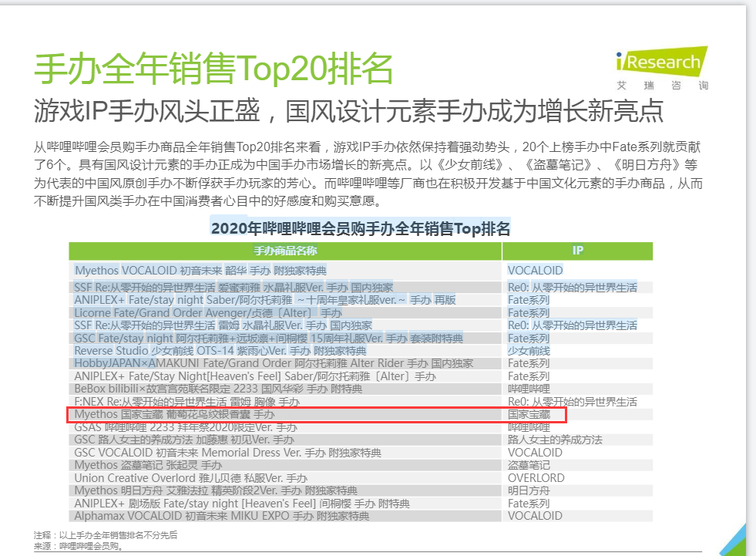Viewport: 756px width, 556px height.
Task: Click the paragraph starting 从哔哩哔哩会员购手办商品
Action: click(368, 174)
